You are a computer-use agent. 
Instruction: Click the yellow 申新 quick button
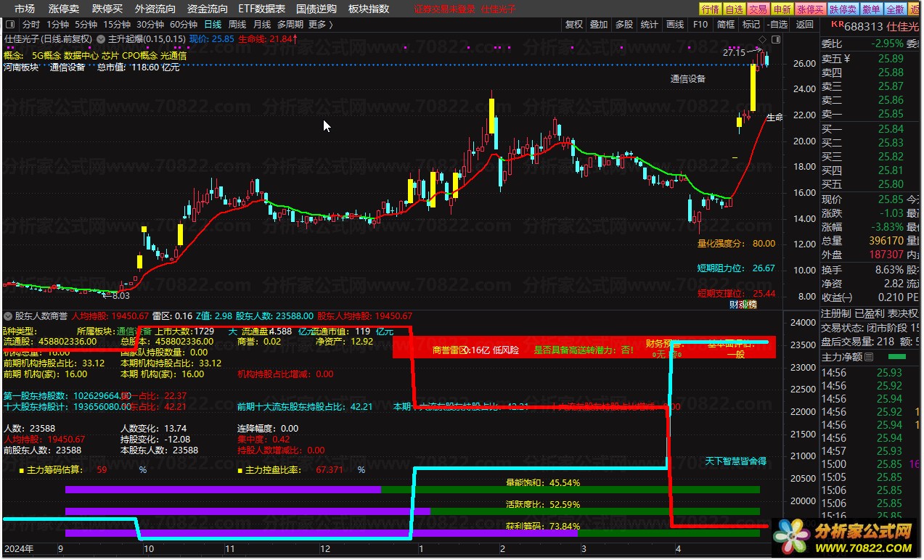tap(781, 9)
